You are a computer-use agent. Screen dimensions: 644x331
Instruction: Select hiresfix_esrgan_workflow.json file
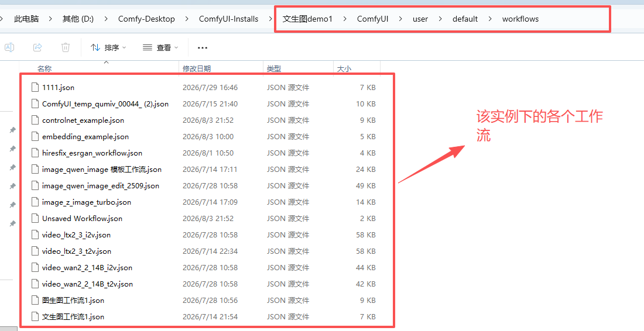tap(92, 153)
